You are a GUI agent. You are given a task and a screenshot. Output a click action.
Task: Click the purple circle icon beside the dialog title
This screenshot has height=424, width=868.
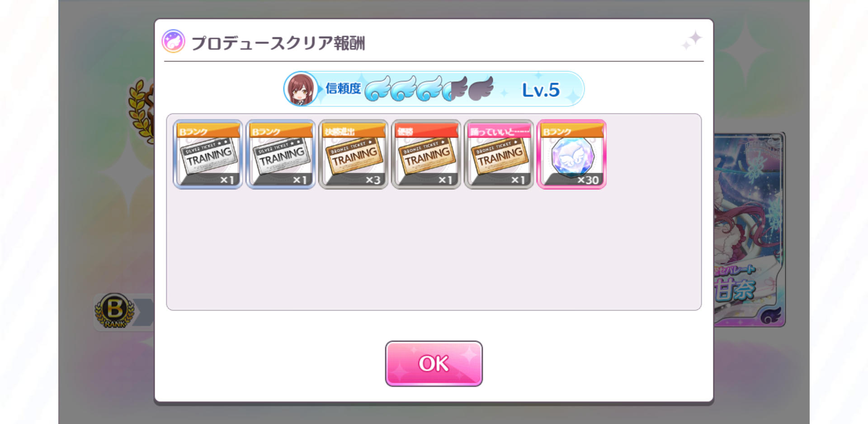pyautogui.click(x=174, y=42)
